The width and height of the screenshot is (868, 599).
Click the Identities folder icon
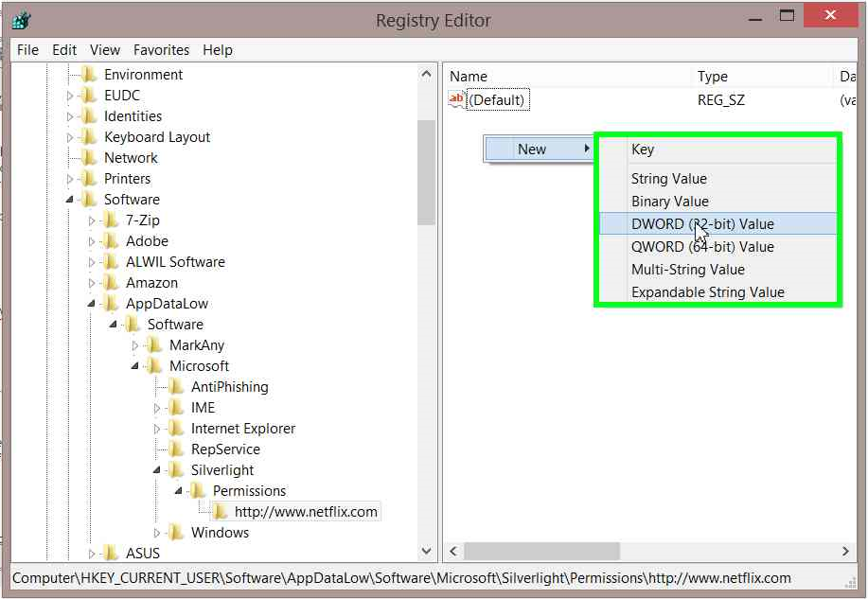coord(89,116)
